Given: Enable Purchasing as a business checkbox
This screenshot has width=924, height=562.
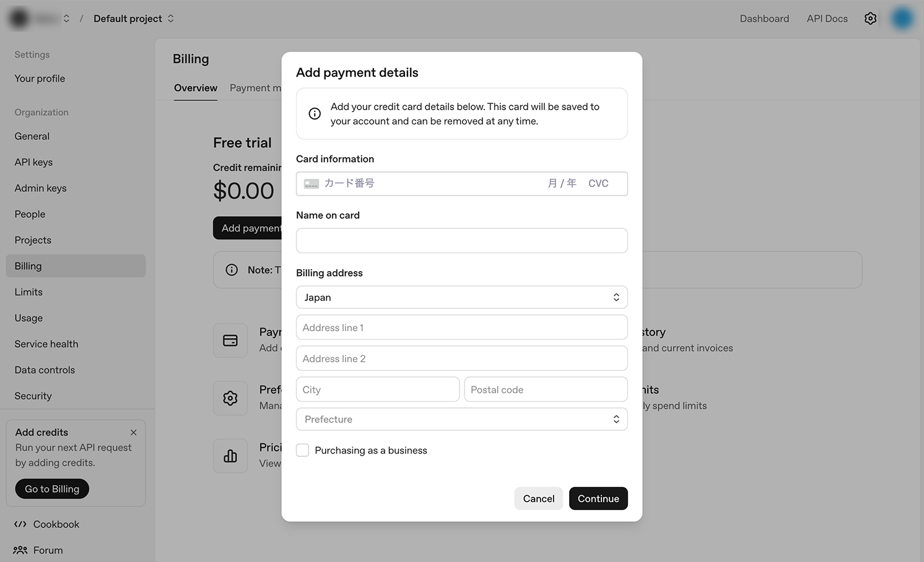Looking at the screenshot, I should [303, 451].
